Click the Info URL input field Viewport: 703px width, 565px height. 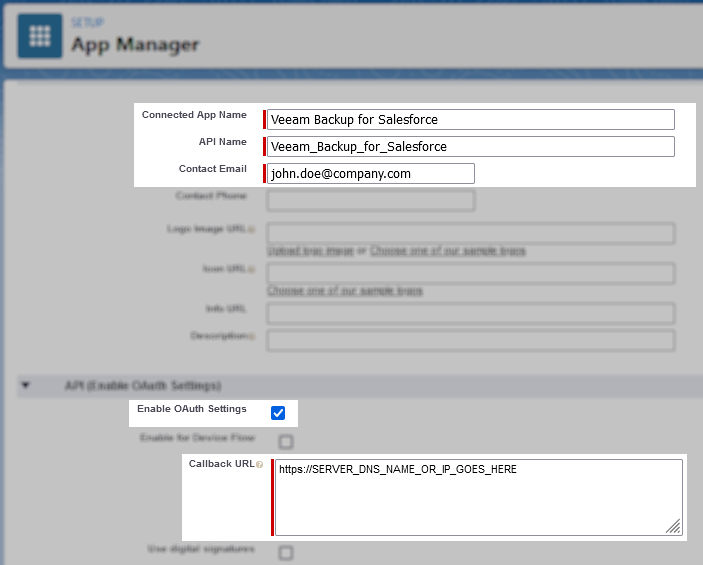pos(471,313)
